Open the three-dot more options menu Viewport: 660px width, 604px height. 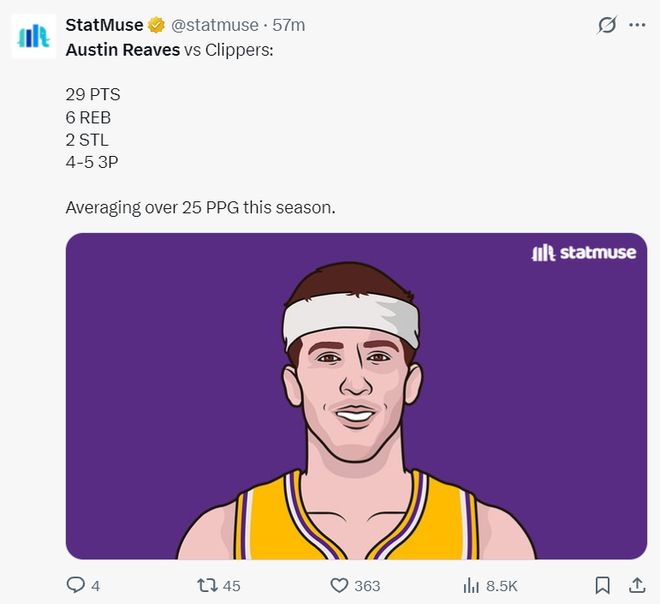pos(637,25)
